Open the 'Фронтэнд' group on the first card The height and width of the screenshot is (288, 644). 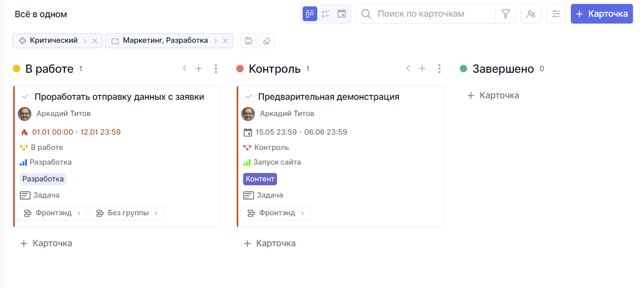coord(52,213)
